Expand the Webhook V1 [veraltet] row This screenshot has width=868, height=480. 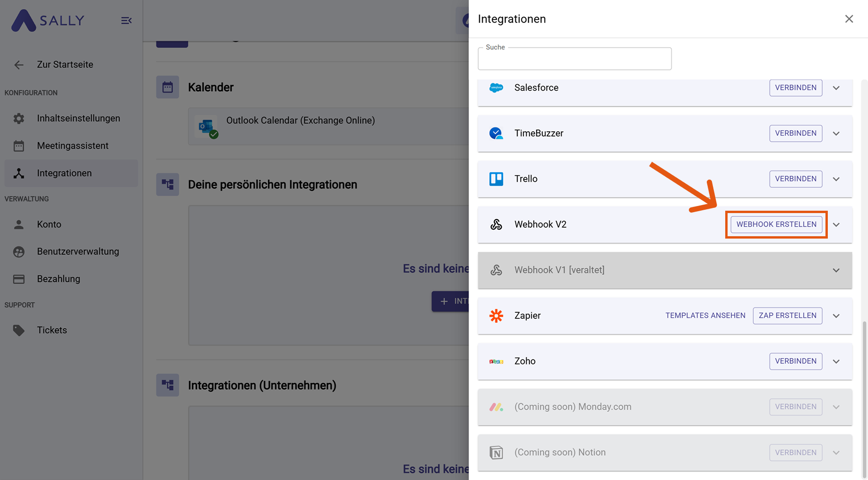(836, 270)
